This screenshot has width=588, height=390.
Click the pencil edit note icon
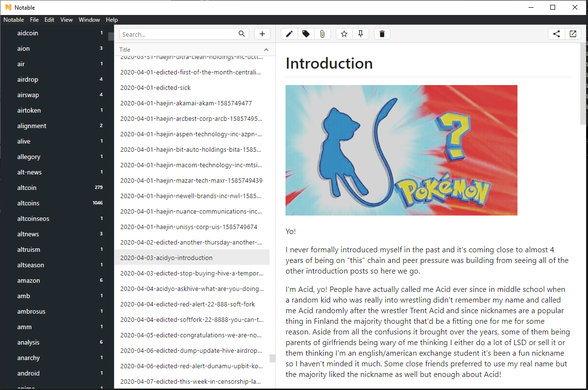coord(289,34)
